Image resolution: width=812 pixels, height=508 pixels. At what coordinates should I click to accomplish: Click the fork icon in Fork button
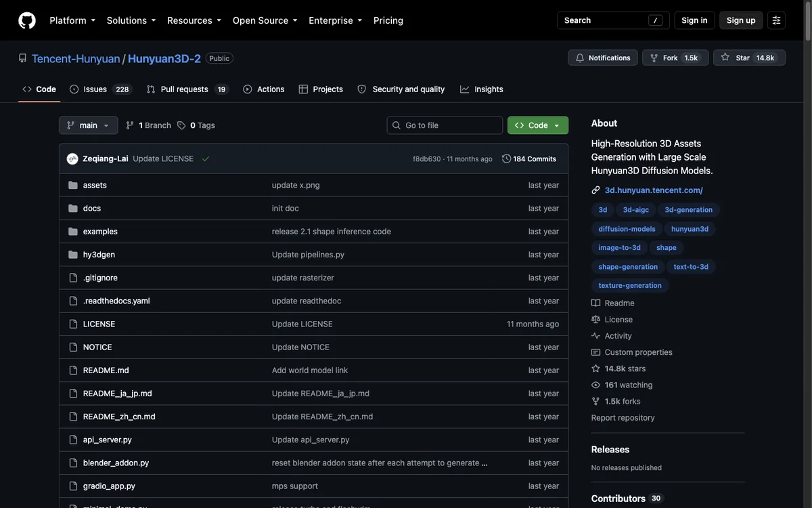point(654,58)
